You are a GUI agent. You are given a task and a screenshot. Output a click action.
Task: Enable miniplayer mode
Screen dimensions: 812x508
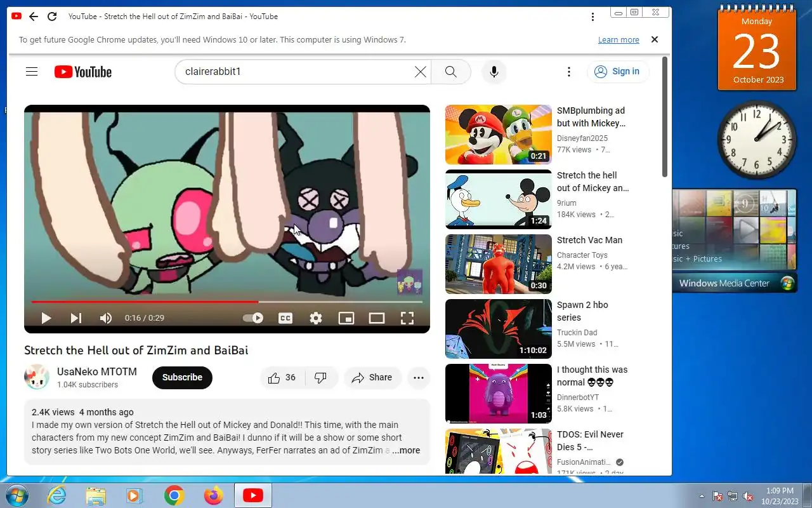346,318
